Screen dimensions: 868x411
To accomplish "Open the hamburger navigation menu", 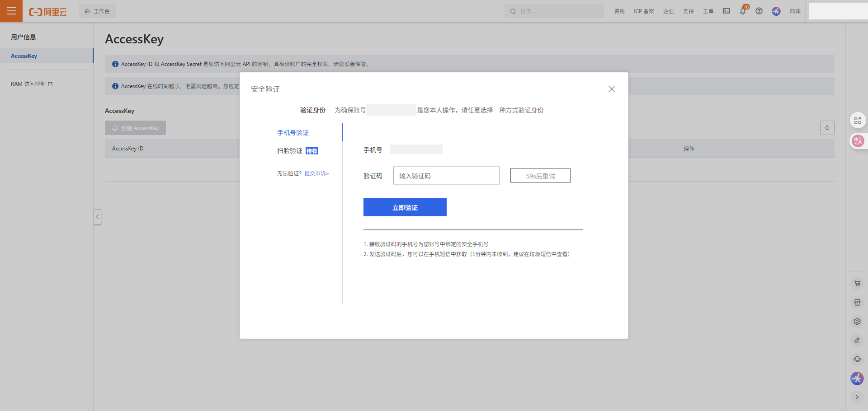I will (x=11, y=11).
